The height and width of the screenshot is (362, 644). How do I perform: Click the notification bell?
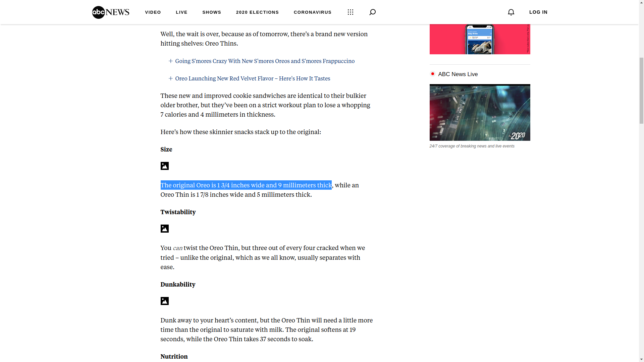pos(511,12)
